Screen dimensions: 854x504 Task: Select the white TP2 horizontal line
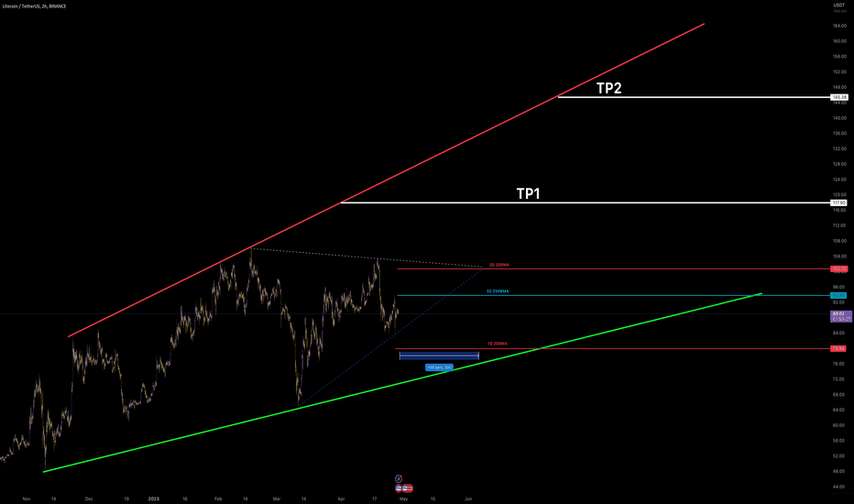click(x=695, y=97)
